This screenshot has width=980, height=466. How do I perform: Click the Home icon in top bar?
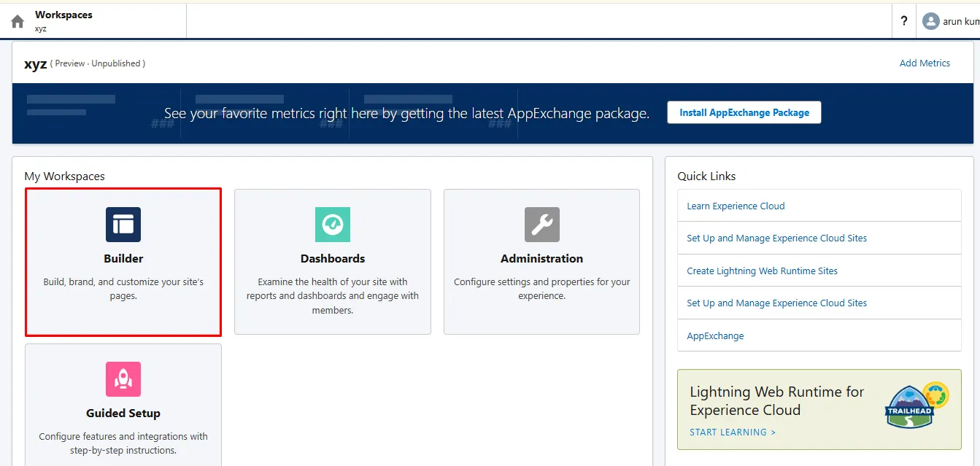click(18, 21)
